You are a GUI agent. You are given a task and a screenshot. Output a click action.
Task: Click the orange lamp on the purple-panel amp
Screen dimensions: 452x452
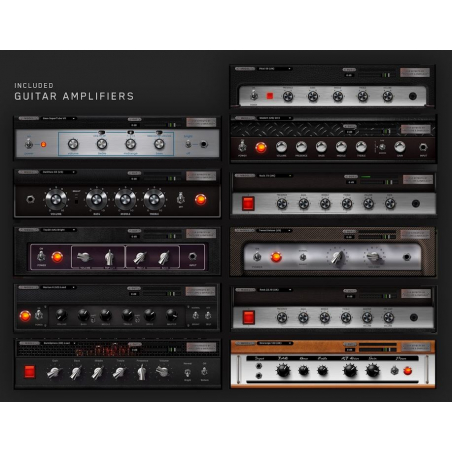click(x=57, y=257)
